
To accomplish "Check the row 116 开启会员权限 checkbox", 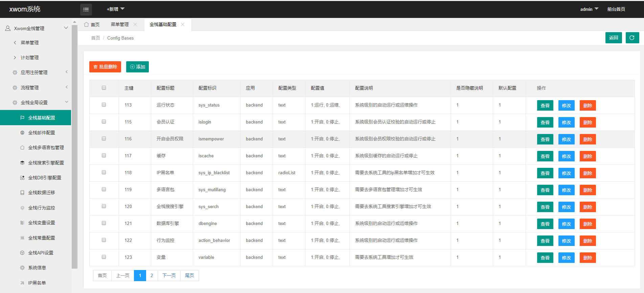I will pos(104,138).
